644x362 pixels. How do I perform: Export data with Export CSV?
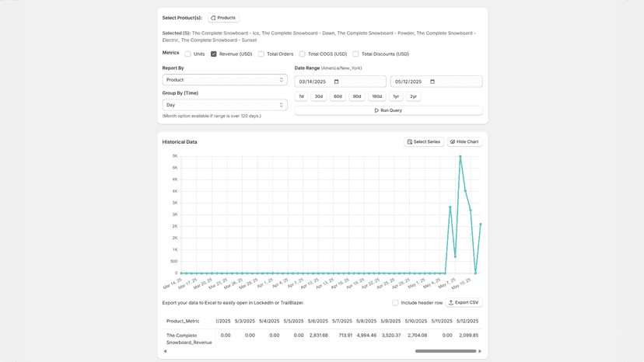coord(464,302)
